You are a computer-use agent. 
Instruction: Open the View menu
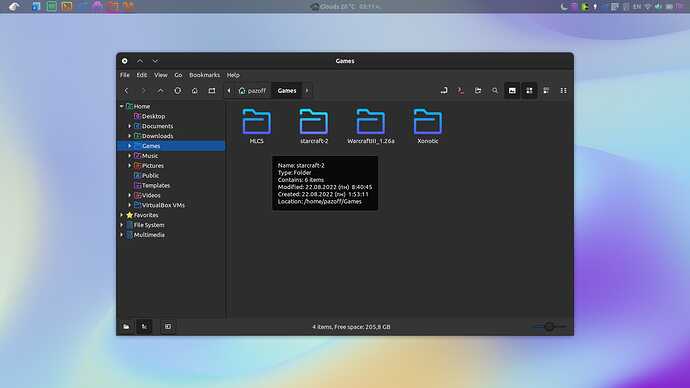161,75
